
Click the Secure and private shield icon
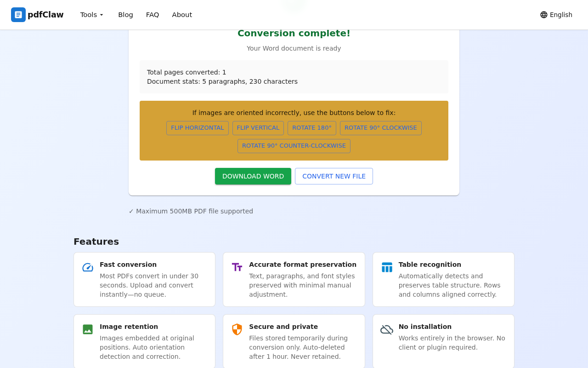(x=237, y=329)
